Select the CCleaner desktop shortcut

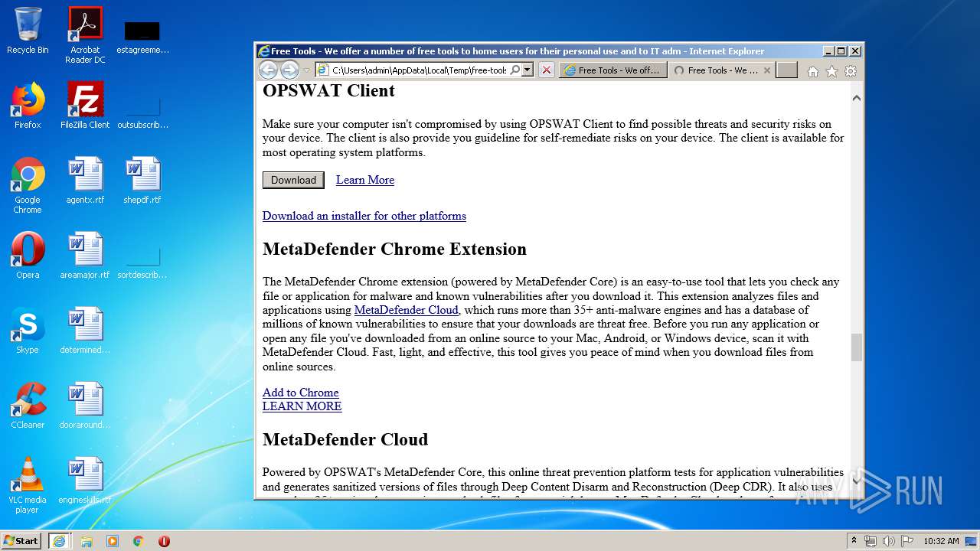28,406
